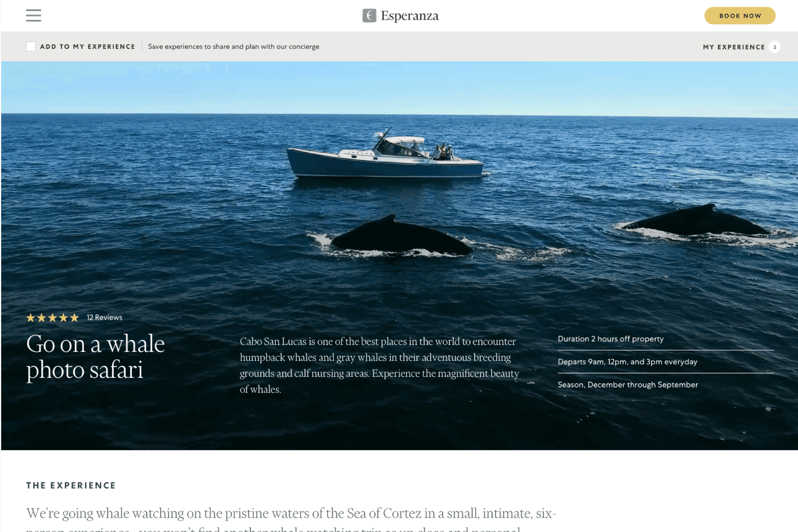
Task: Click the Duration 2 hours off property row
Action: click(x=666, y=339)
